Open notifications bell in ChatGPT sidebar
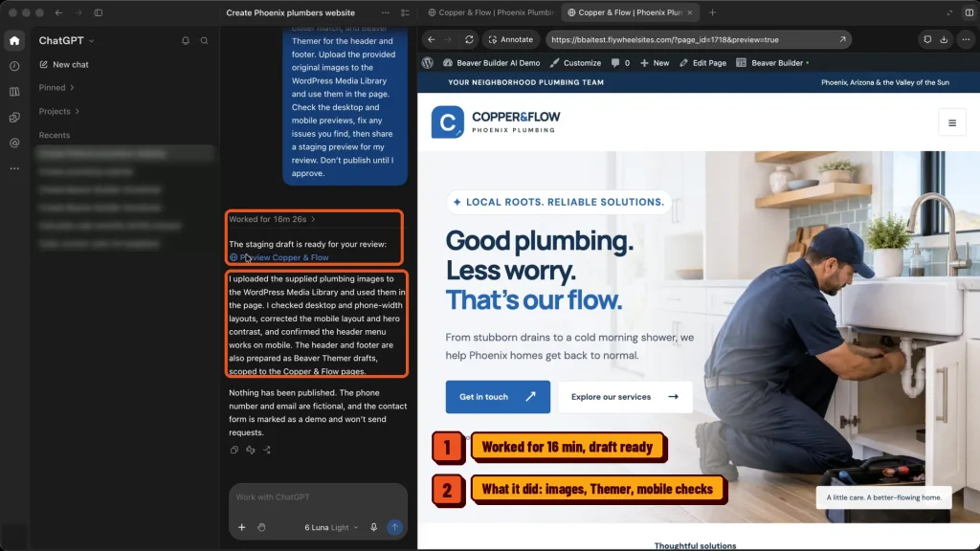This screenshot has width=980, height=551. (186, 40)
